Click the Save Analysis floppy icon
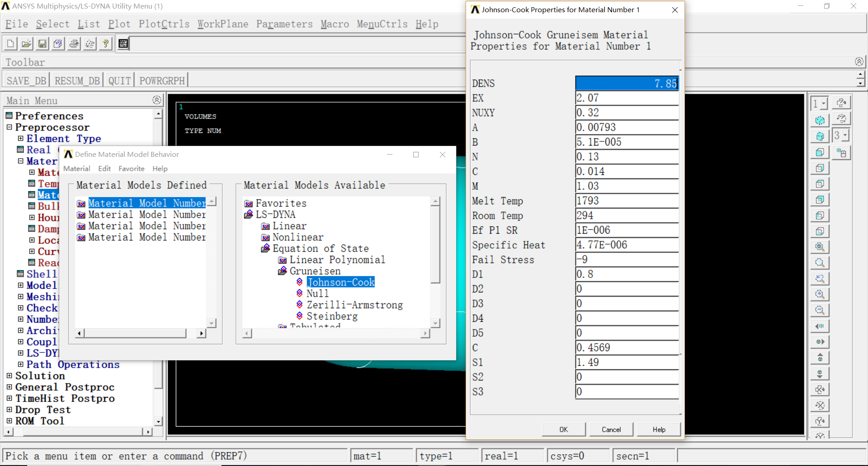Viewport: 868px width, 466px height. (x=42, y=43)
